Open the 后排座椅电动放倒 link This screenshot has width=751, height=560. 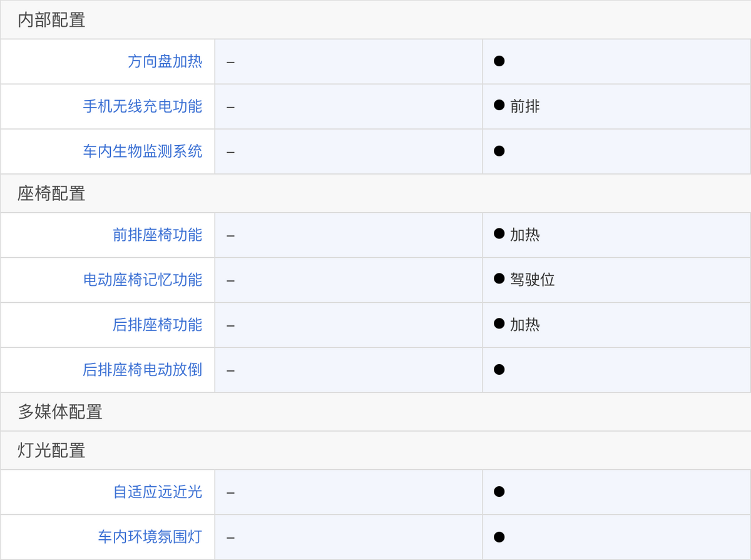coord(143,370)
